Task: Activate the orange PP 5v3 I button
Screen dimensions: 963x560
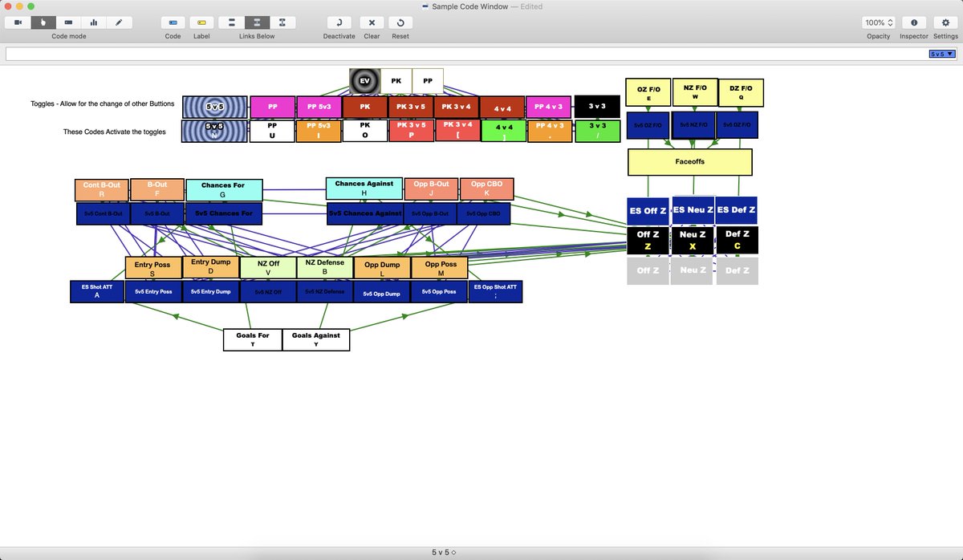Action: (x=319, y=131)
